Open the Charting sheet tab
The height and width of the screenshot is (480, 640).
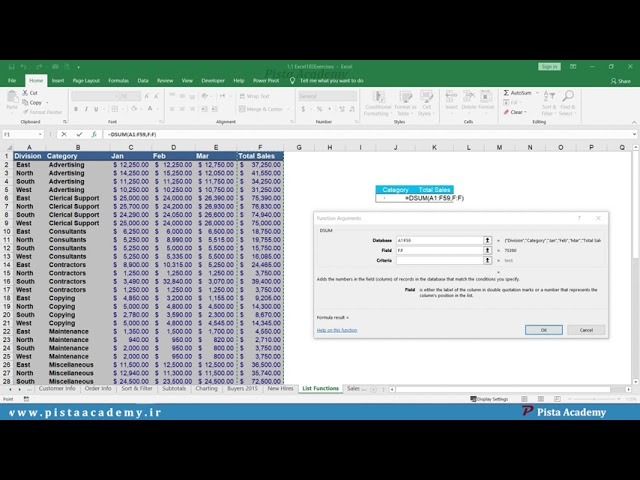coord(207,389)
